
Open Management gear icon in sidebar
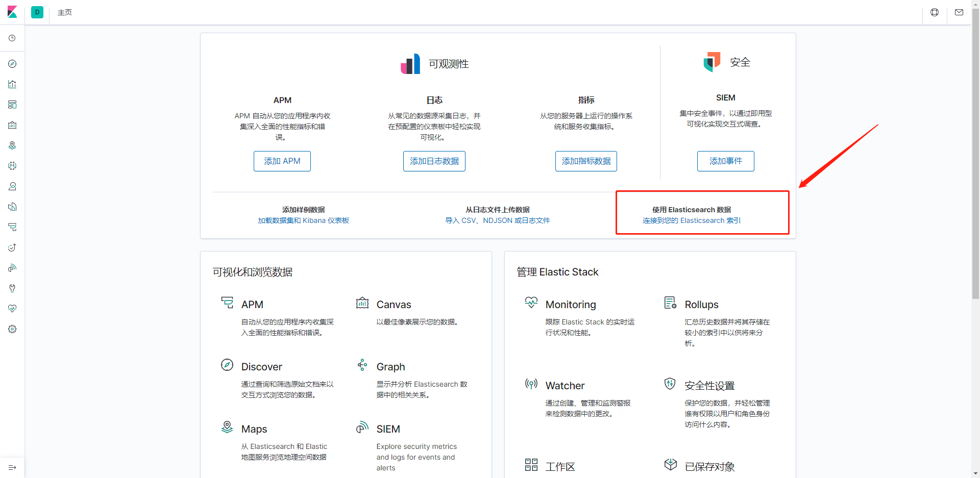pyautogui.click(x=12, y=329)
